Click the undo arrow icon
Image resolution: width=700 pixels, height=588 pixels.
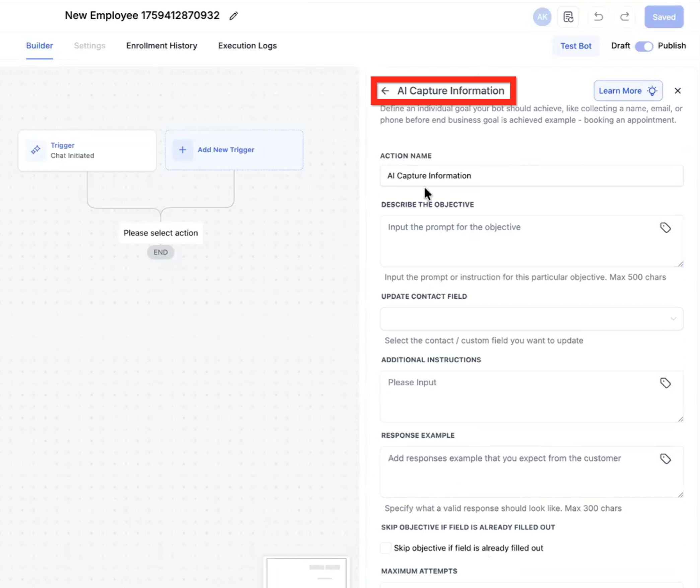point(598,17)
